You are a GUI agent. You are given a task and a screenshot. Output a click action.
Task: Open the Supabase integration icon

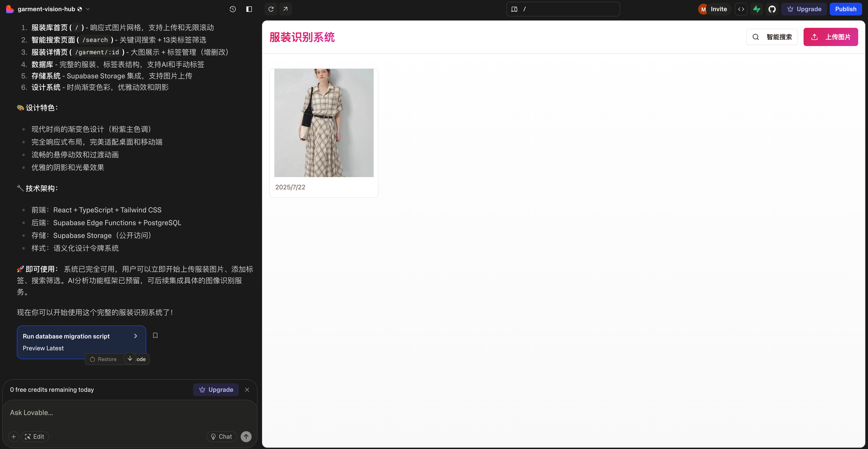point(756,9)
